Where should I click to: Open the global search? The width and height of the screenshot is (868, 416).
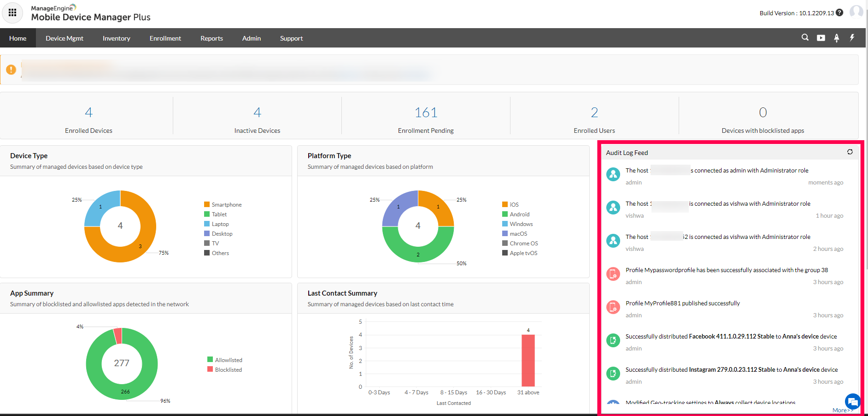click(805, 38)
